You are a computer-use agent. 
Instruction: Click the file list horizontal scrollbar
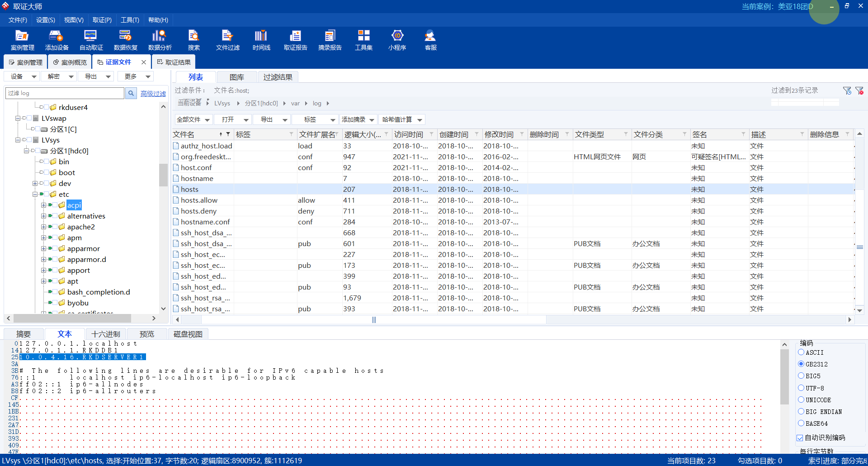pos(374,319)
